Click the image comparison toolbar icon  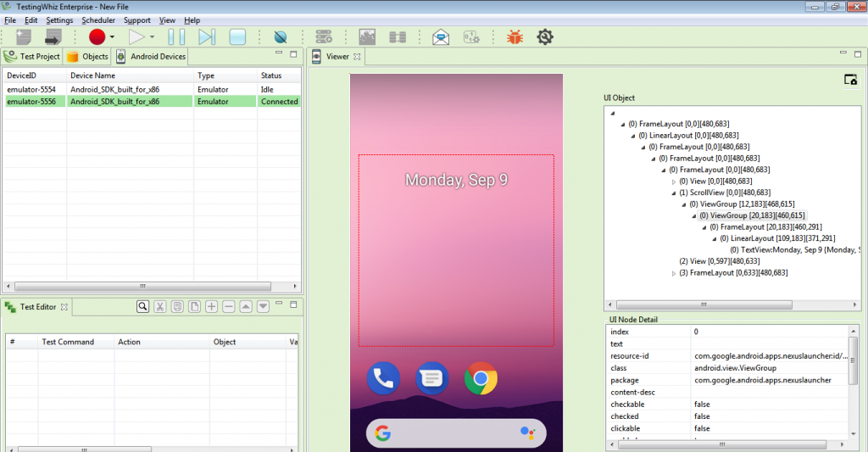[367, 37]
